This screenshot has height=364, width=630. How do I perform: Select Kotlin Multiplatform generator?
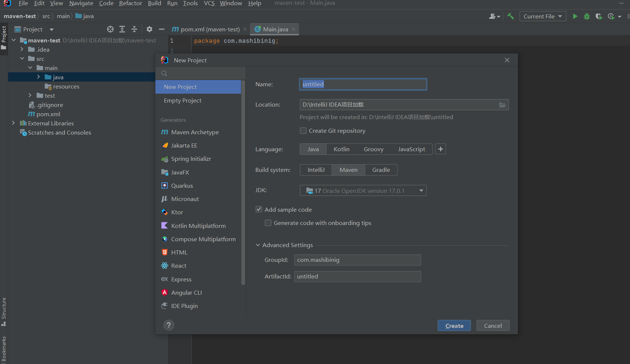click(198, 226)
